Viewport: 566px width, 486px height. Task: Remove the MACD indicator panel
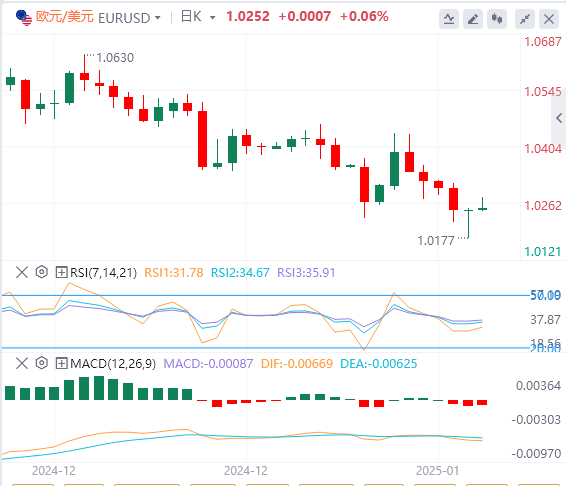[x=22, y=363]
